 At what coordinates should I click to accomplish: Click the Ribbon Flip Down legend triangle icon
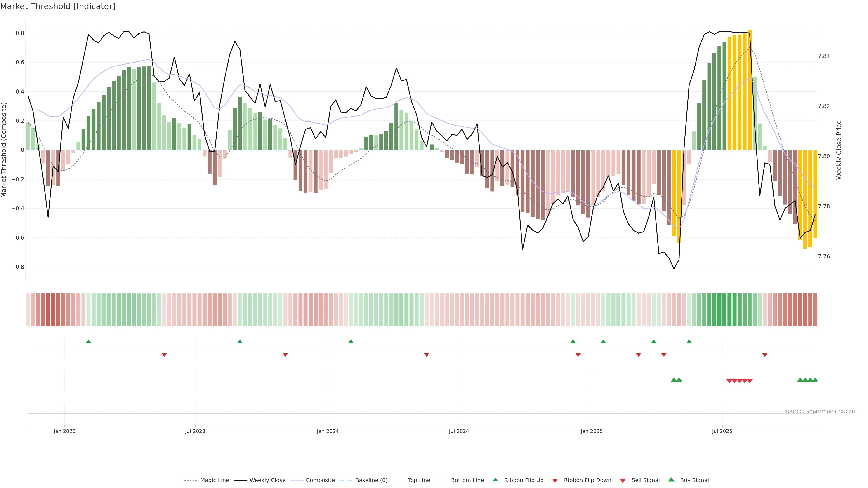pos(555,481)
